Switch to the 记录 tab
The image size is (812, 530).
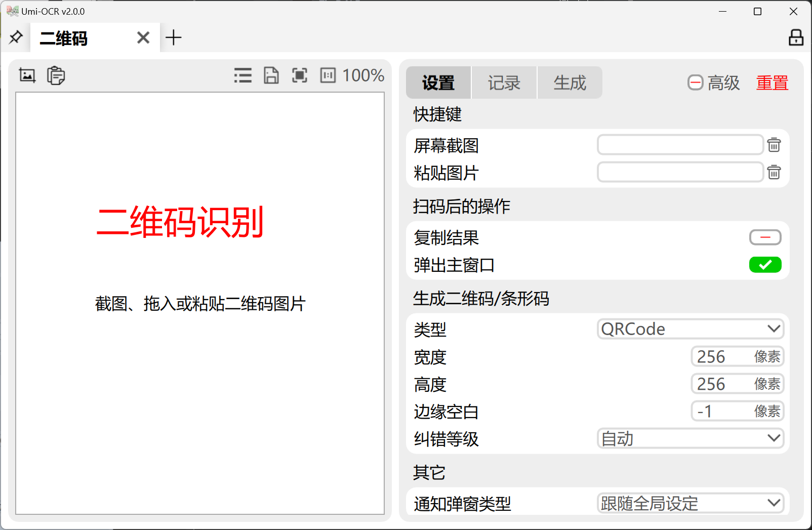click(504, 83)
